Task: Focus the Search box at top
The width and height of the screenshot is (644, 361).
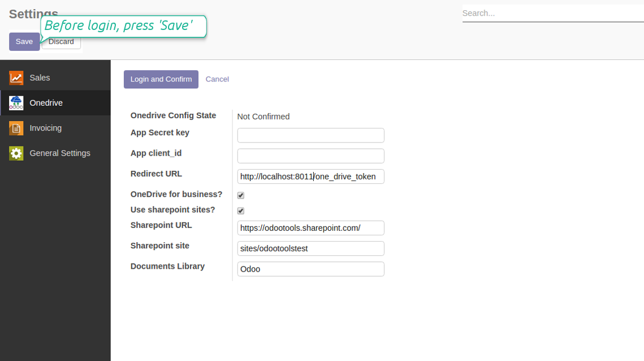Action: tap(553, 13)
